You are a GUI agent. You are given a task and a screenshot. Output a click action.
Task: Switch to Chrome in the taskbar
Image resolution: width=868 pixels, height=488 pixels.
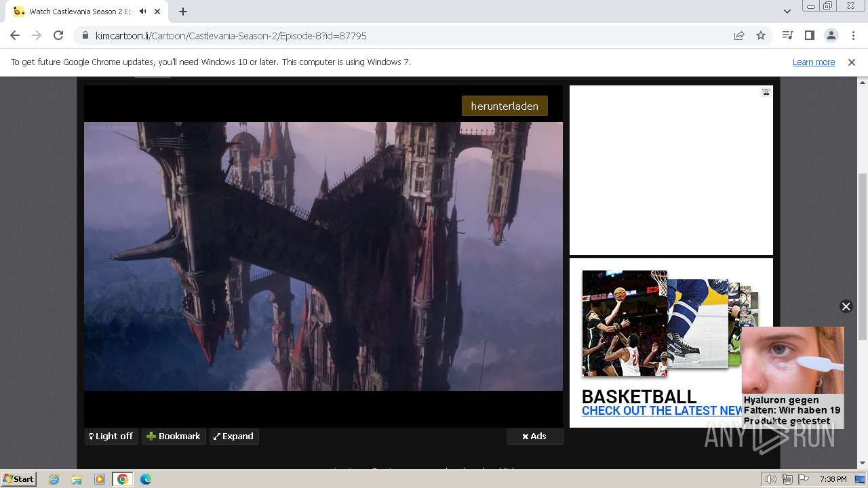[123, 479]
